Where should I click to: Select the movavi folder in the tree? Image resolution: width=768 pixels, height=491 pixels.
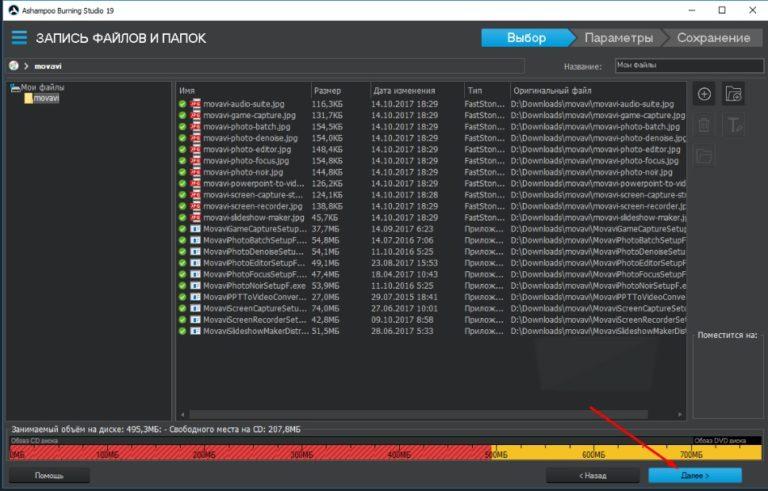(46, 98)
